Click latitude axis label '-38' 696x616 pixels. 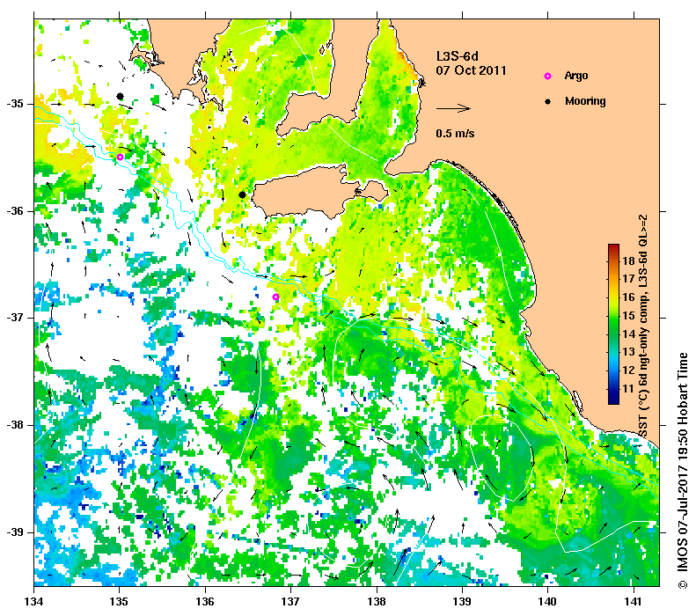tap(15, 425)
